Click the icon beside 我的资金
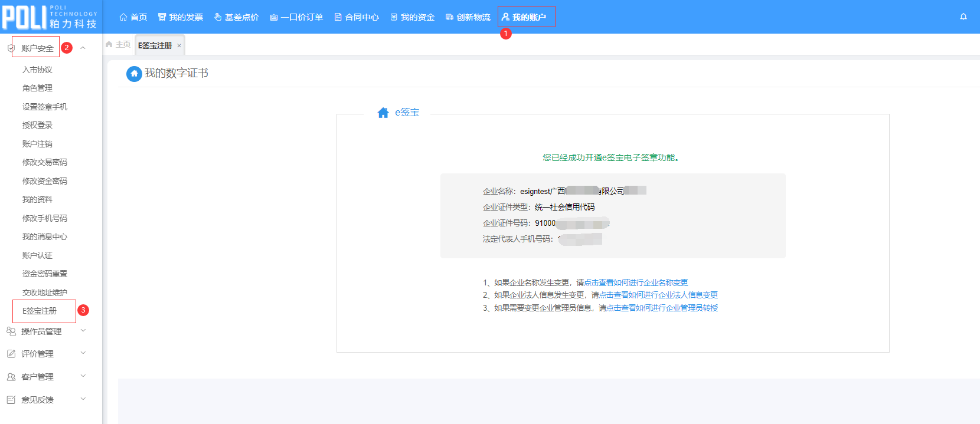The height and width of the screenshot is (424, 980). click(394, 17)
